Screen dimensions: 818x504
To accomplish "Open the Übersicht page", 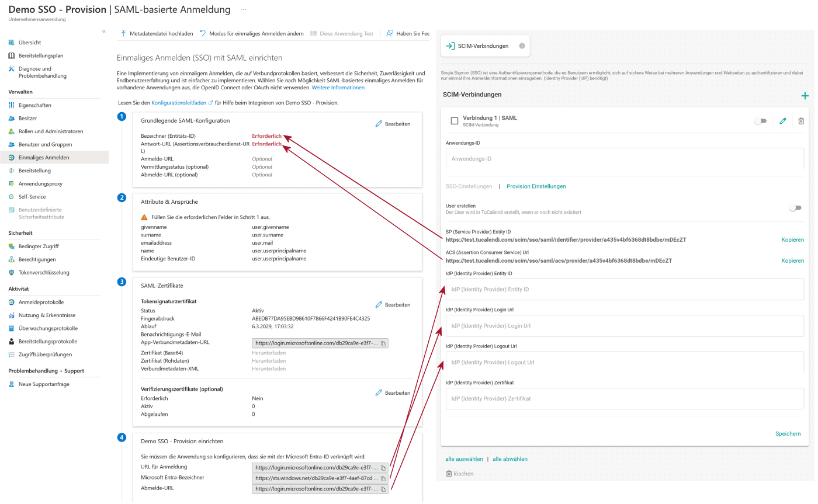I will tap(29, 43).
